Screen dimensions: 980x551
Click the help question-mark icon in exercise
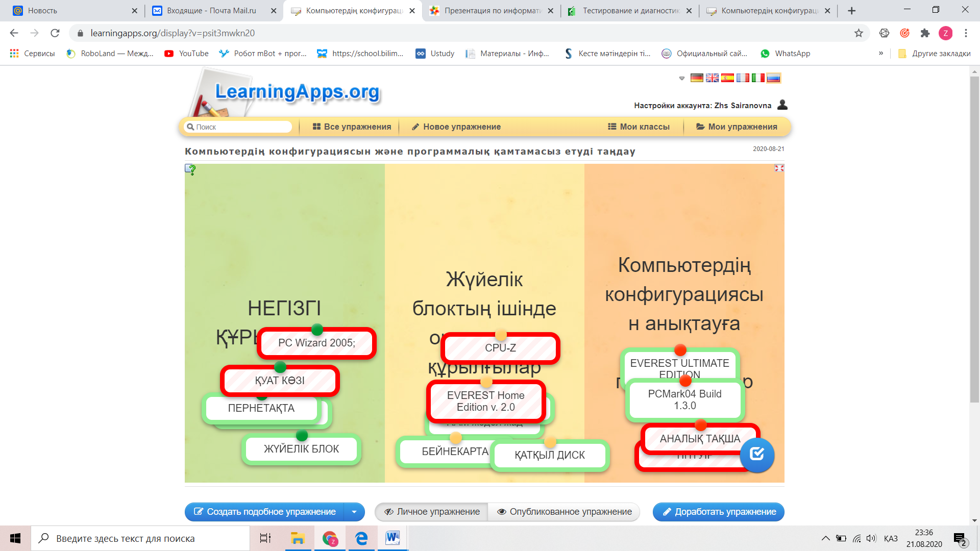pos(190,169)
